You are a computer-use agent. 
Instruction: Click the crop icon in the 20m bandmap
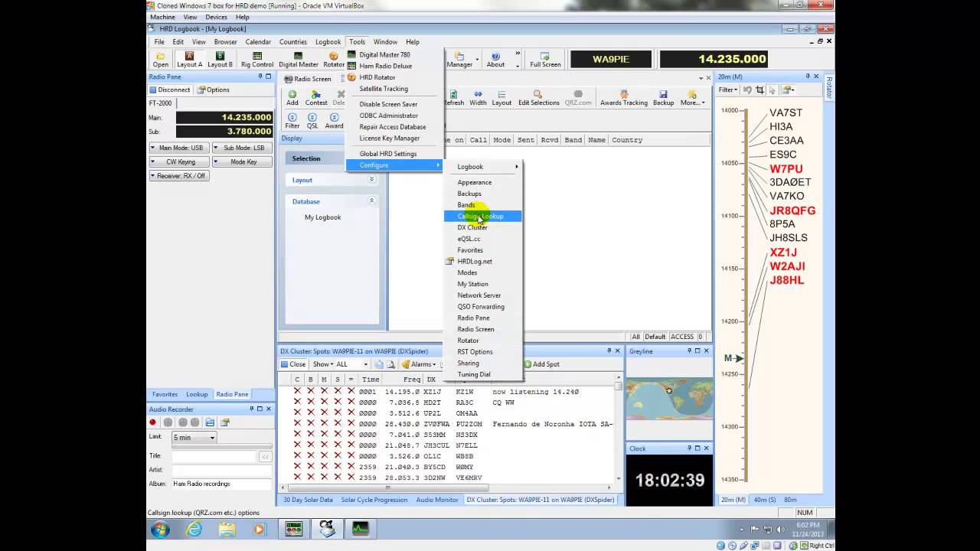click(760, 90)
